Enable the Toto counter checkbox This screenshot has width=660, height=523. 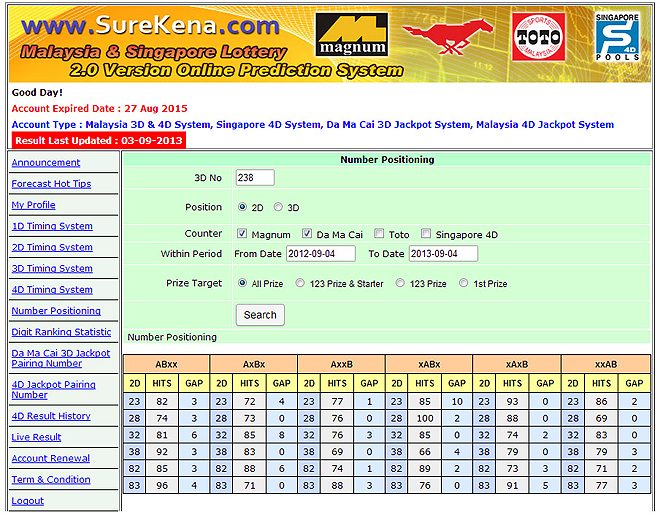point(380,234)
